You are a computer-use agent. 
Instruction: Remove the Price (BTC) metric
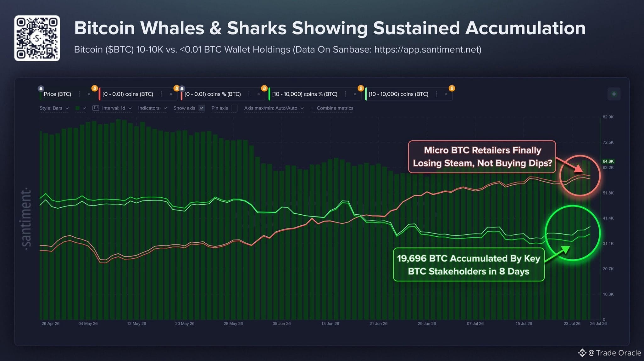coord(89,94)
